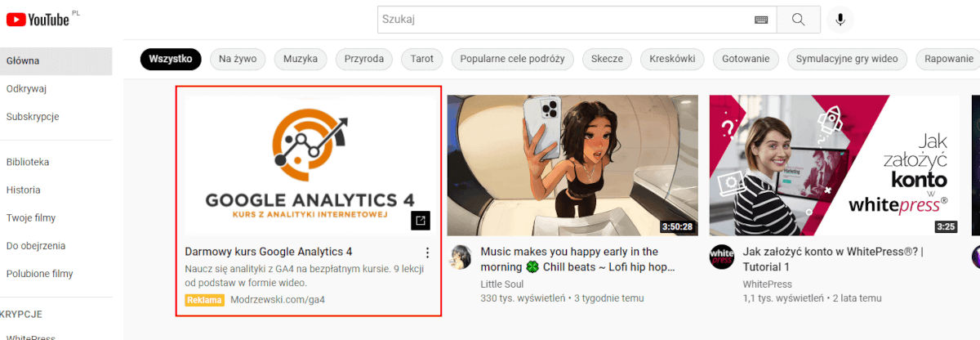This screenshot has width=980, height=340.
Task: Open the lofi girl video thumbnail
Action: (572, 166)
